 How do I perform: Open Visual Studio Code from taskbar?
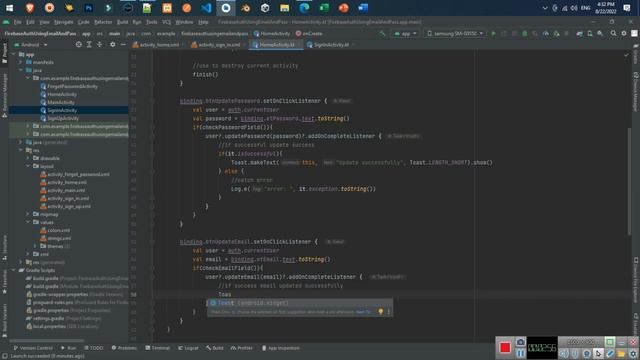coord(206,8)
